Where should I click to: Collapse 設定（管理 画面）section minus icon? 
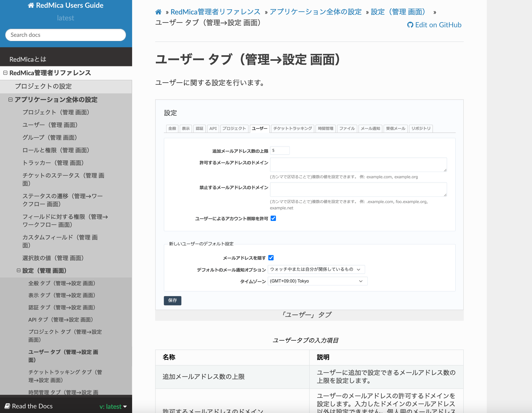[19, 270]
